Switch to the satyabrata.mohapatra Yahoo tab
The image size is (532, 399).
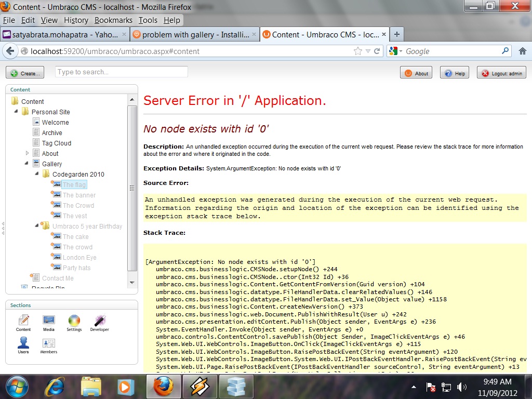[64, 35]
